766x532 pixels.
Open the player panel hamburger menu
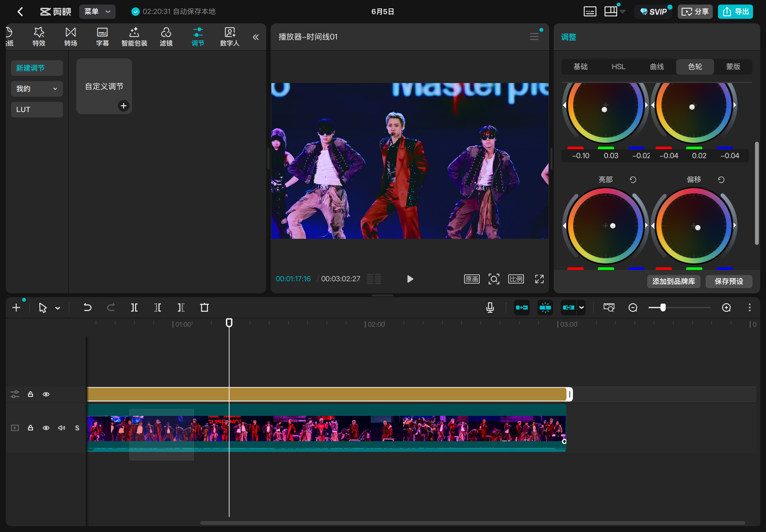coord(534,37)
